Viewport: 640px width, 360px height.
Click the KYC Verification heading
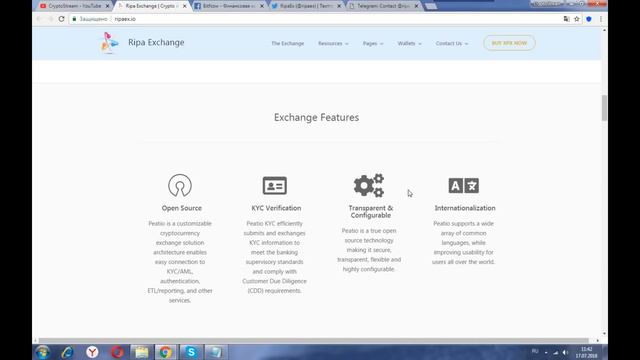click(x=276, y=208)
